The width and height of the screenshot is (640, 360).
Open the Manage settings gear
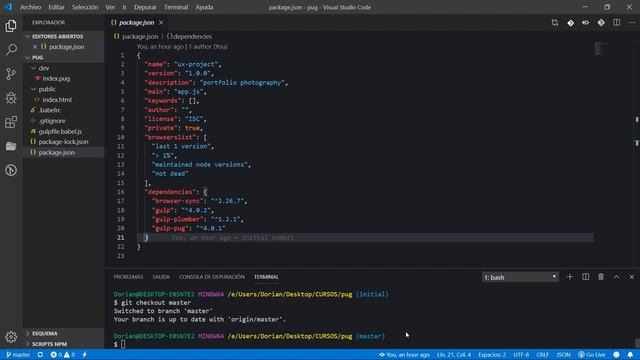coord(11,337)
